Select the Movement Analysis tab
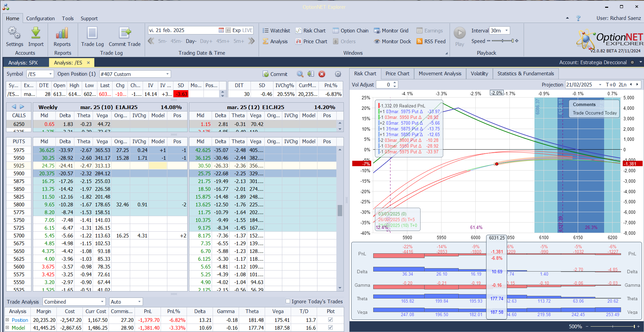644x332 pixels. [x=440, y=74]
